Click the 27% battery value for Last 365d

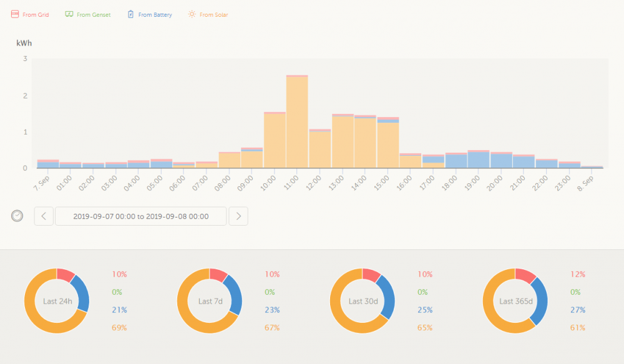pyautogui.click(x=578, y=310)
